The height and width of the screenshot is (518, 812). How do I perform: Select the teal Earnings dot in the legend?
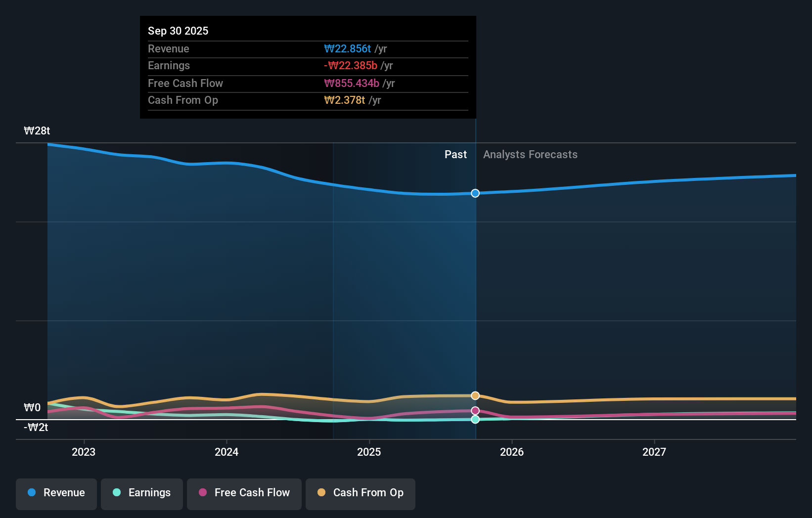click(x=117, y=493)
